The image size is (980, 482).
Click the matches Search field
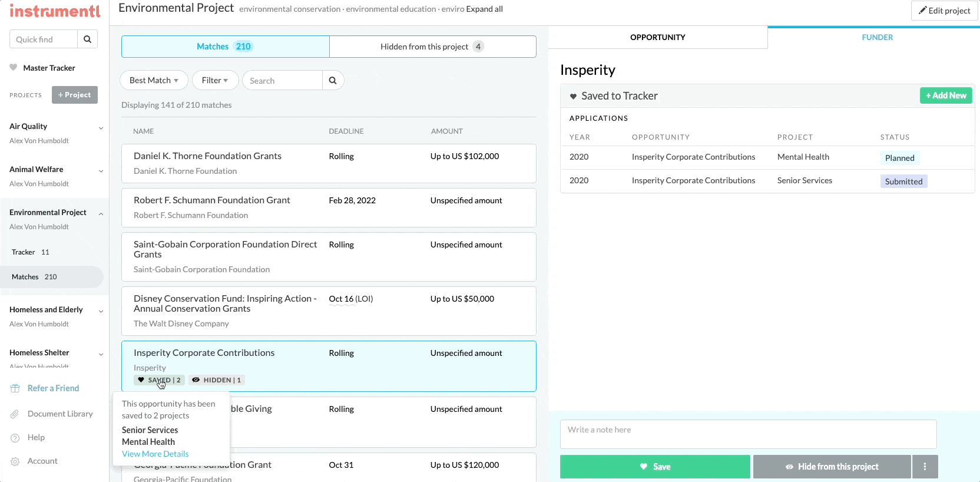click(283, 81)
